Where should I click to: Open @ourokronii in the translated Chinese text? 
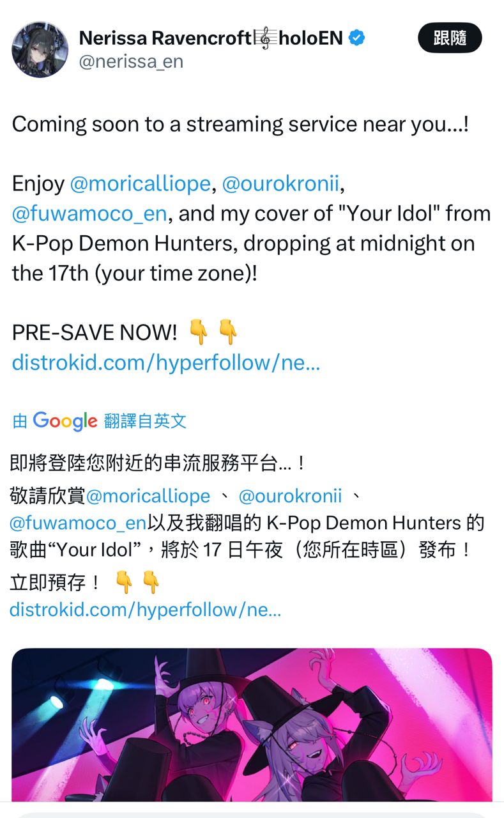point(290,496)
